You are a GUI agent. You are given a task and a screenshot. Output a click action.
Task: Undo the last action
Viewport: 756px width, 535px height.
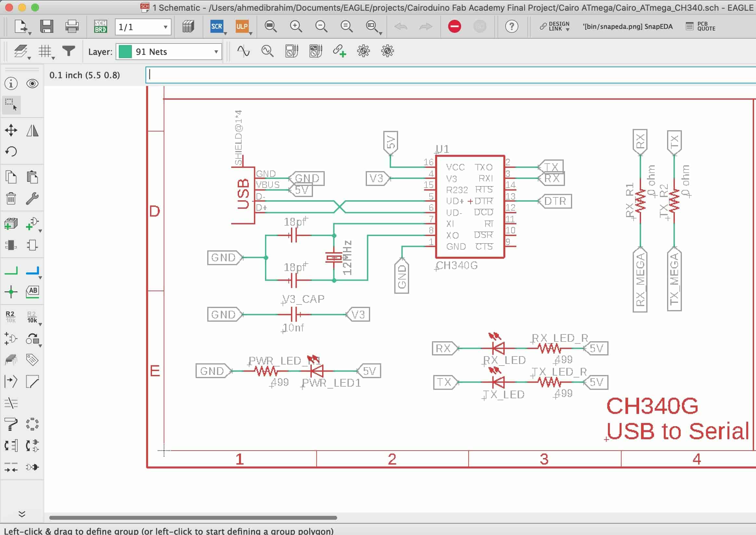pos(401,26)
